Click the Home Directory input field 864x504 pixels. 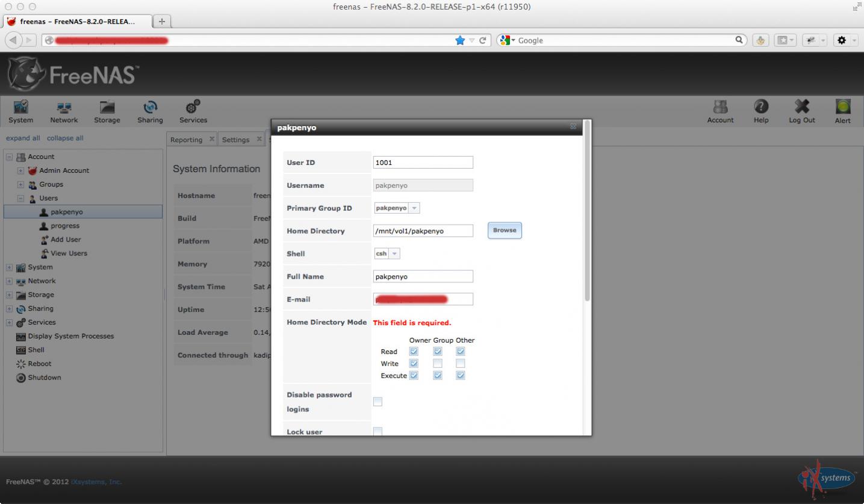click(x=423, y=231)
